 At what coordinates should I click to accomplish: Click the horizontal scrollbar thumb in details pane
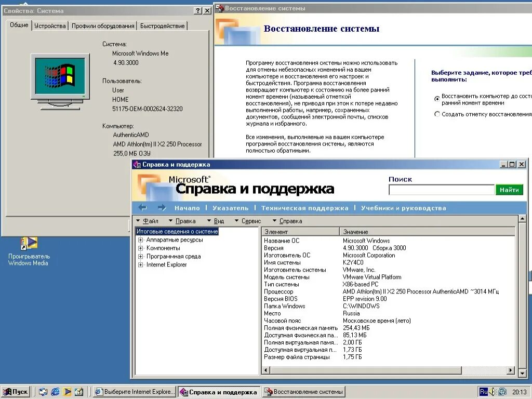(366, 370)
